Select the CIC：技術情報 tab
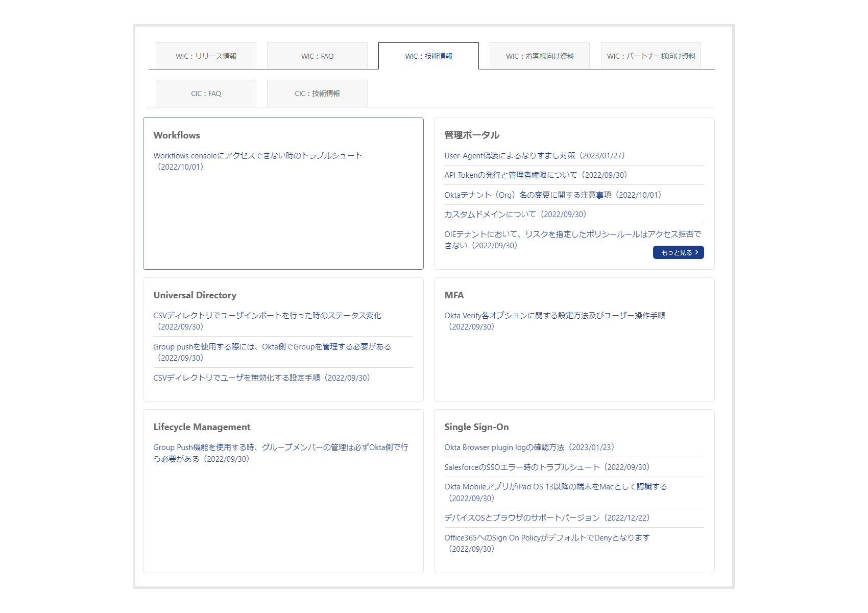Viewport: 868px width, 613px height. pyautogui.click(x=317, y=93)
